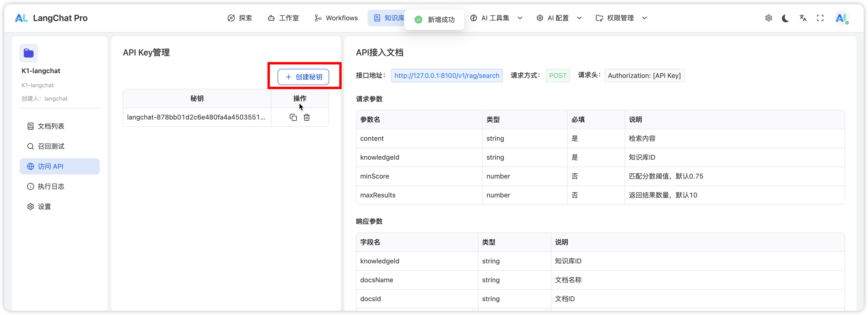Select 召回测试 in the sidebar
868x315 pixels.
coord(51,146)
